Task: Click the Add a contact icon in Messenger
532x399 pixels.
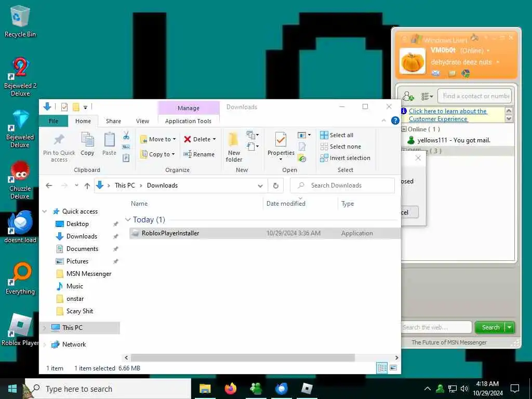Action: point(408,96)
